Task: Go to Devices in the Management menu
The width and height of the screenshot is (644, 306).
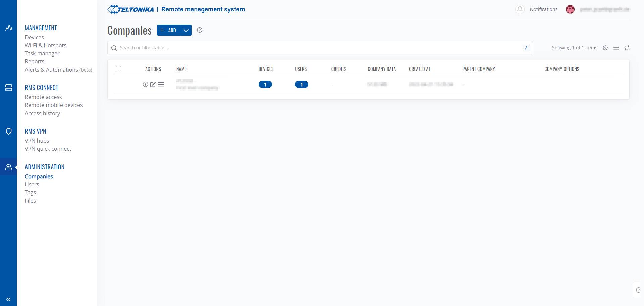Action: [34, 37]
